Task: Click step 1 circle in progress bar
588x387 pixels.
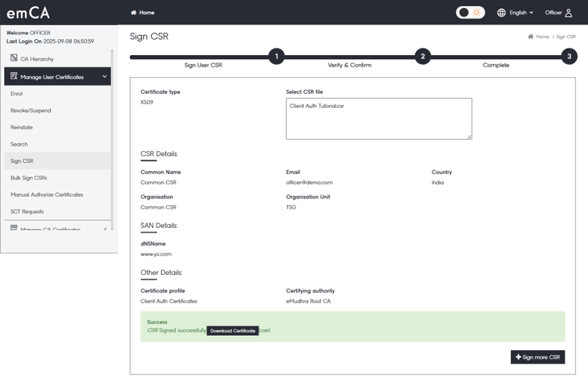Action: click(276, 56)
